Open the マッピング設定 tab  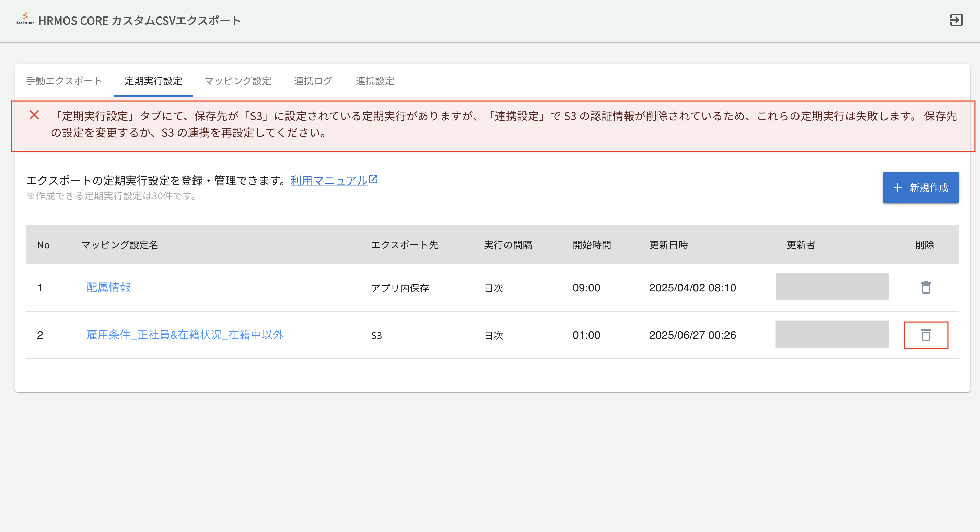(x=238, y=81)
